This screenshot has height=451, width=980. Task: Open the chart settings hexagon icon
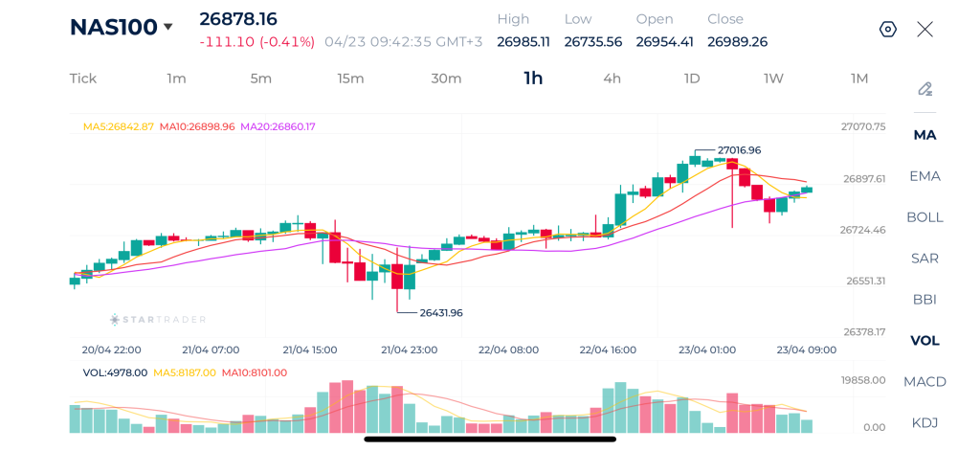click(887, 29)
